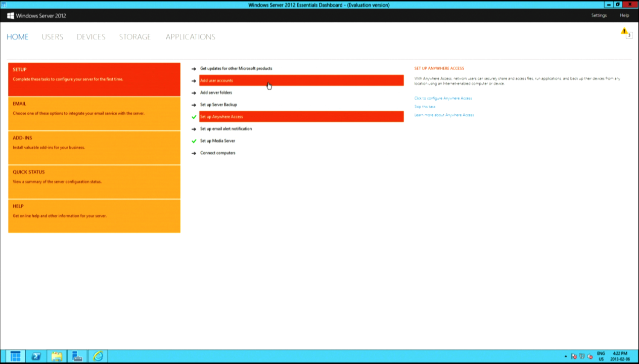Switch to the Users tab
This screenshot has height=364, width=639.
[x=53, y=37]
